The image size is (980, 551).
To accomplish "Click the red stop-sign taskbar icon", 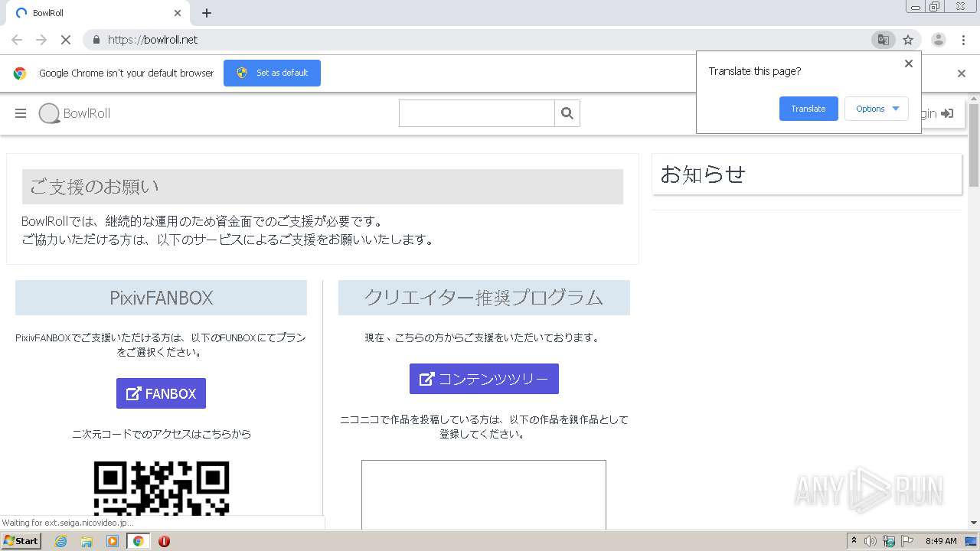I will 164,541.
